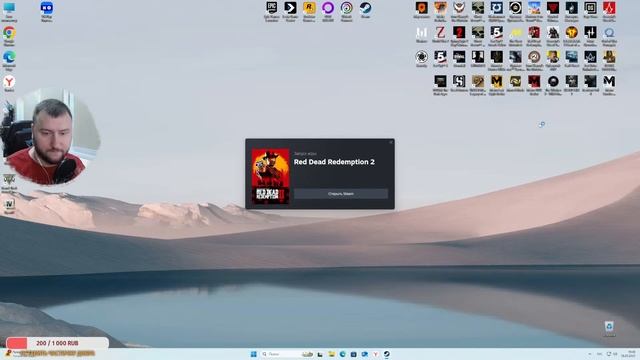Select the yellow Metro M game shortcut
Screen dimensions: 640x360
pos(497,81)
